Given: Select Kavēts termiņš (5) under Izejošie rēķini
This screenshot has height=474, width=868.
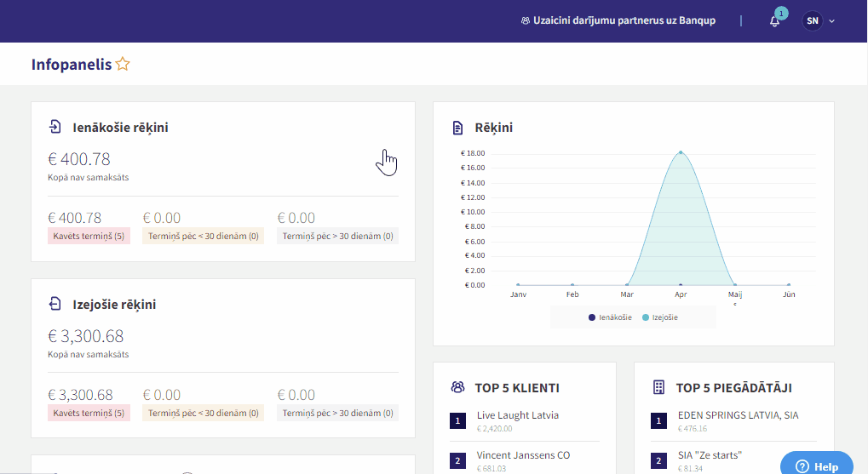Looking at the screenshot, I should (89, 414).
